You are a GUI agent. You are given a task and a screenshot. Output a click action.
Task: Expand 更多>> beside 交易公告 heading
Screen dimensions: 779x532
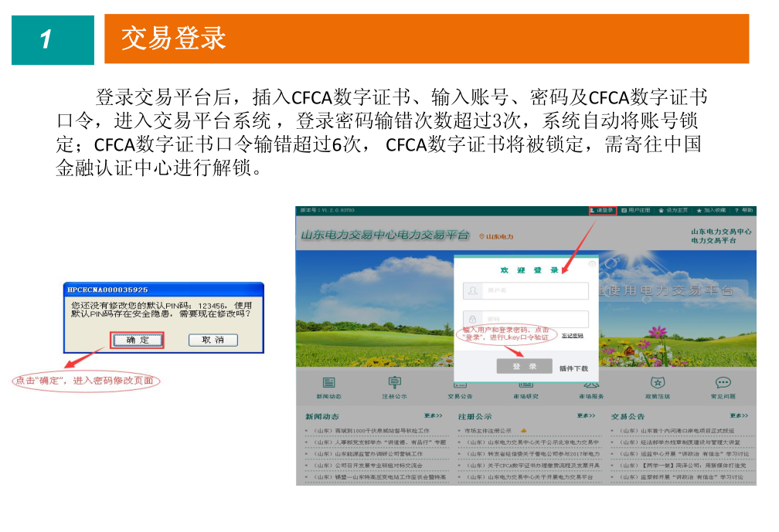click(x=739, y=416)
